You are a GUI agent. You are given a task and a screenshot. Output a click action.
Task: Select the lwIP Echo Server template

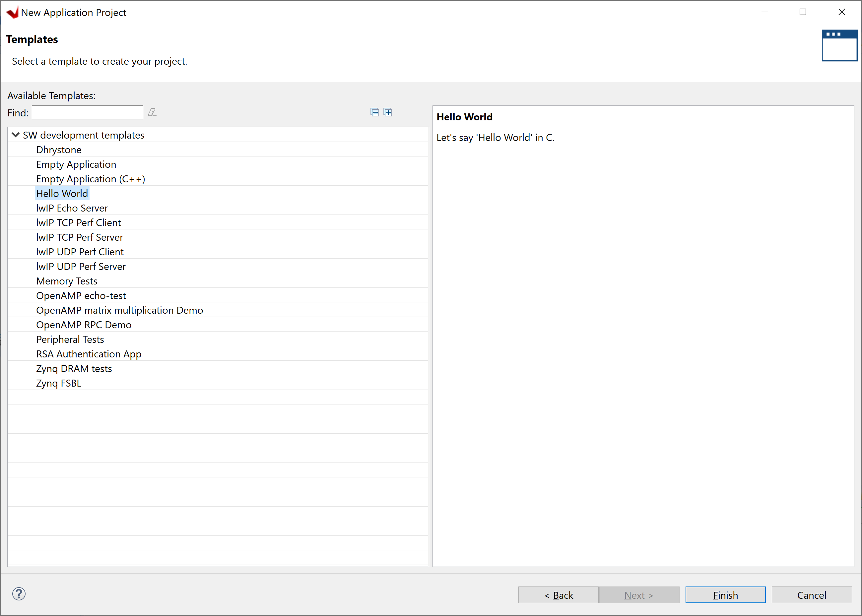pyautogui.click(x=72, y=208)
